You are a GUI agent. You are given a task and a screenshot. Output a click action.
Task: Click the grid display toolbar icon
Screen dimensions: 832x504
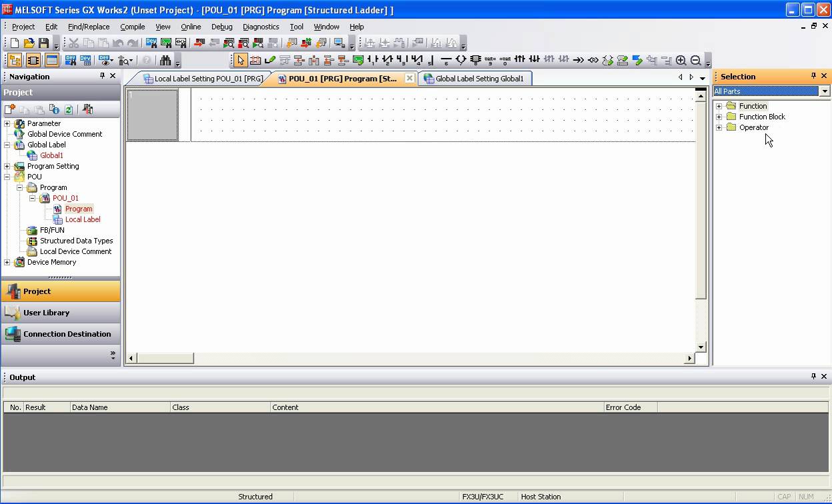coord(255,61)
